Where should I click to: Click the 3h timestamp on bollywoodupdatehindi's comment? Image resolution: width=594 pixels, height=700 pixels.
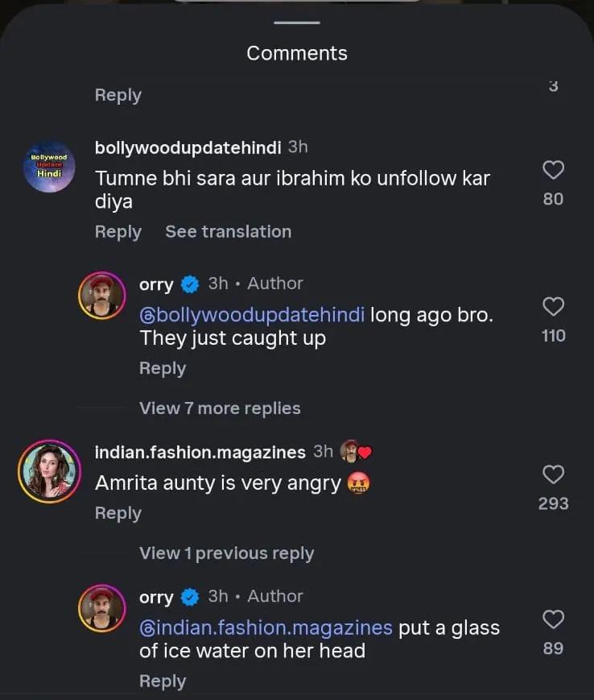tap(298, 147)
